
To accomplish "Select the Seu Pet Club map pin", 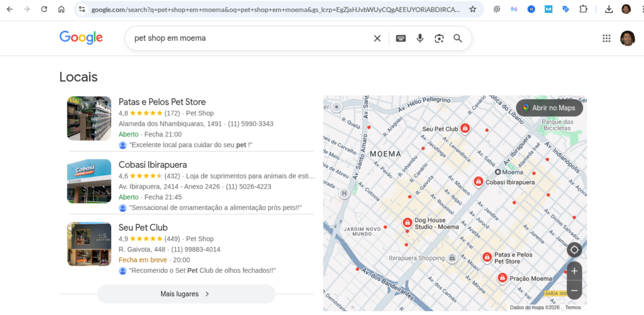I will click(x=465, y=128).
